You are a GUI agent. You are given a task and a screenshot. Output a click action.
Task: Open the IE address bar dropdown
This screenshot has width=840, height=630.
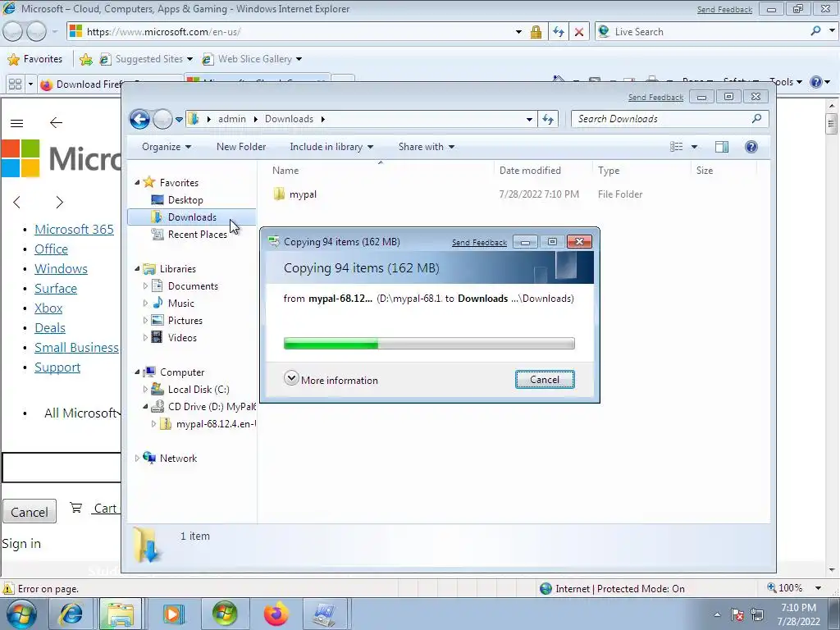coord(518,32)
